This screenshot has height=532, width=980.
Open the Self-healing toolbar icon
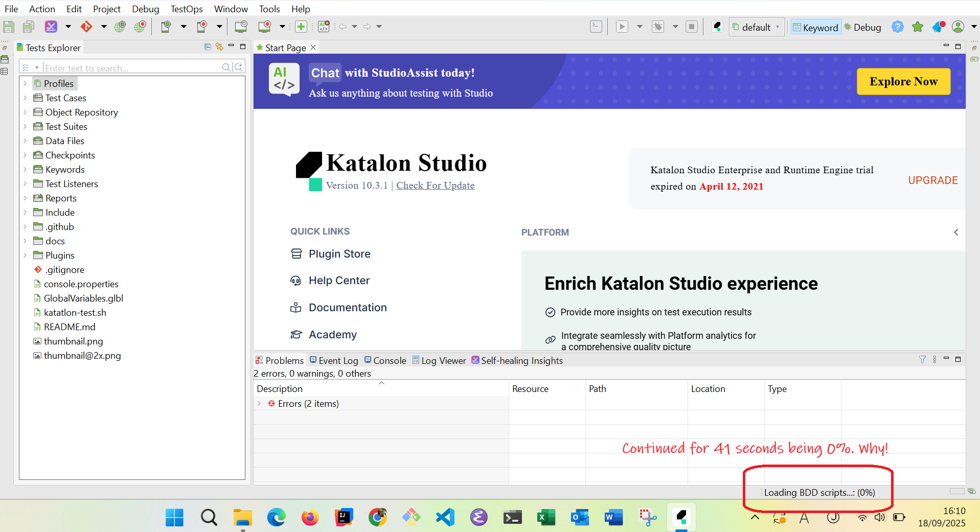click(x=51, y=27)
